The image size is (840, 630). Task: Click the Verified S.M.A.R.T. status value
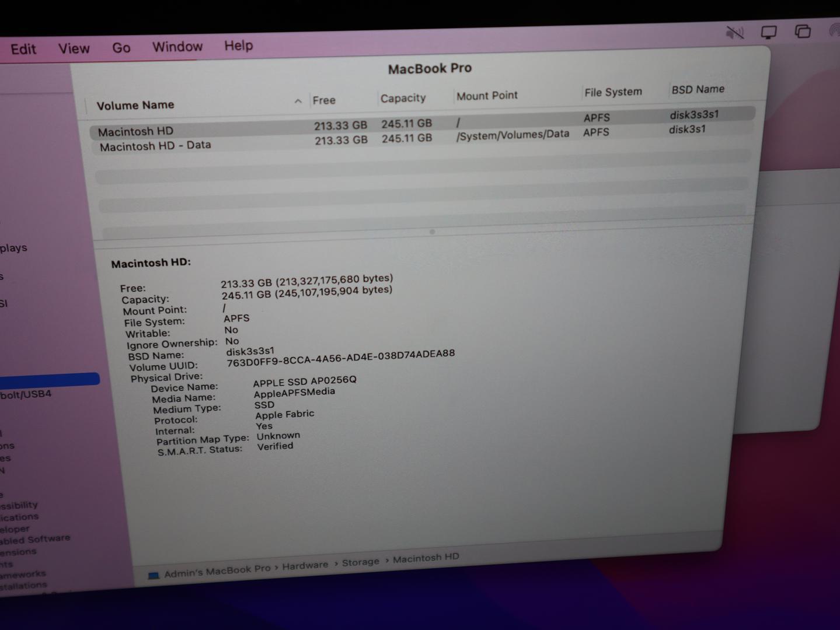click(x=276, y=447)
